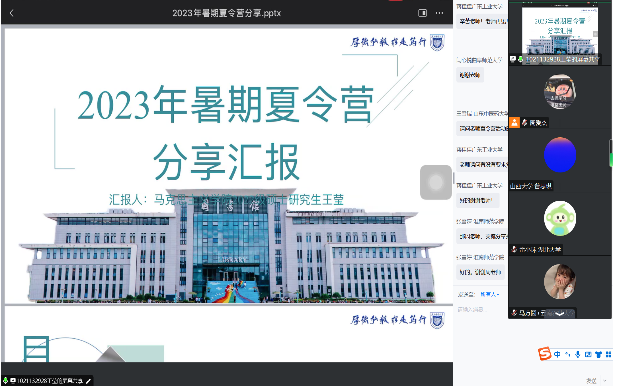Click the message input field 请输入消息
Image resolution: width=617 pixels, height=386 pixels.
(471, 310)
